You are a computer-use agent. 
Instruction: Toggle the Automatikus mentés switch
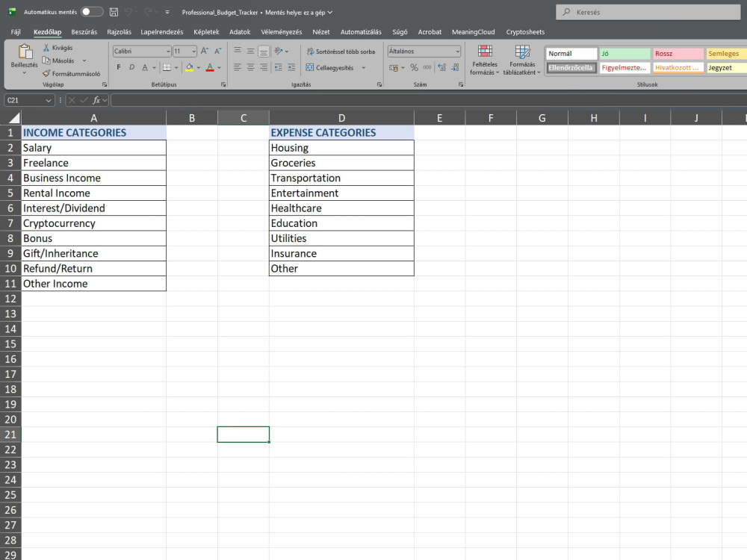(x=92, y=12)
